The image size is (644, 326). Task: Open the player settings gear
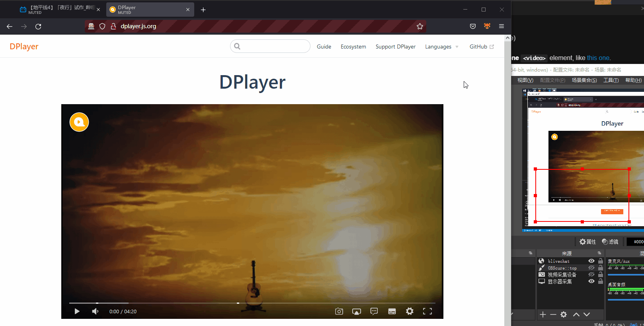[410, 311]
